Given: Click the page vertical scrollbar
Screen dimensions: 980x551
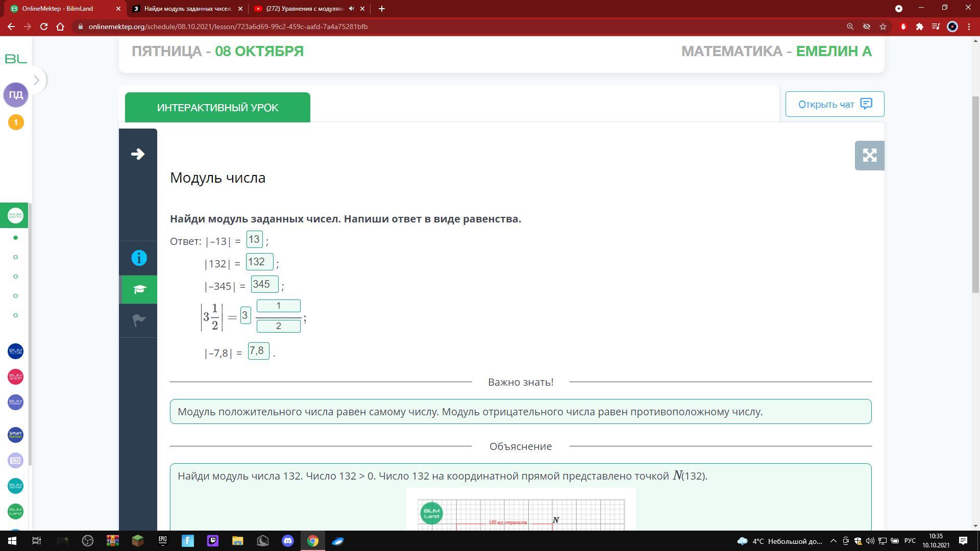Looking at the screenshot, I should point(975,194).
